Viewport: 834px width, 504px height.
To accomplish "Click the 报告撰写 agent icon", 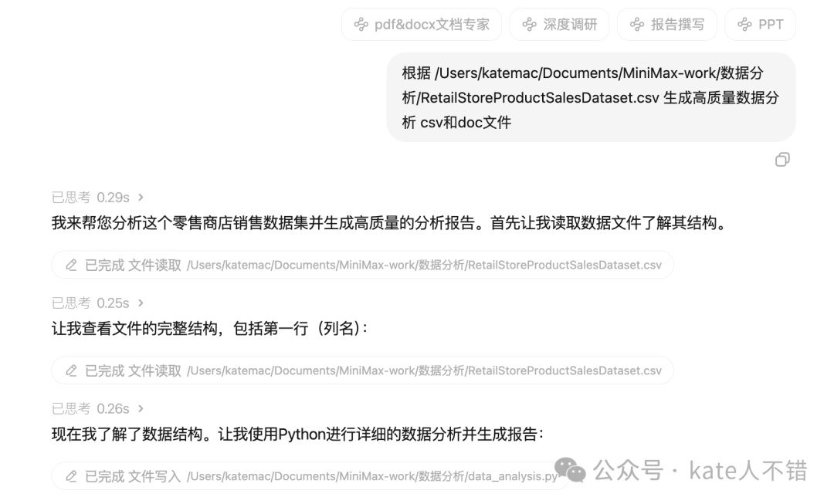I will 636,25.
